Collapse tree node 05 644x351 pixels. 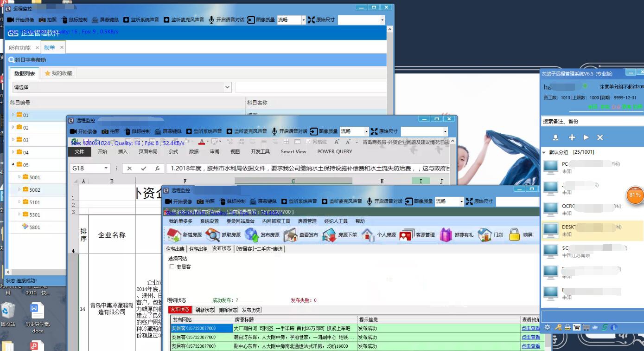(13, 165)
